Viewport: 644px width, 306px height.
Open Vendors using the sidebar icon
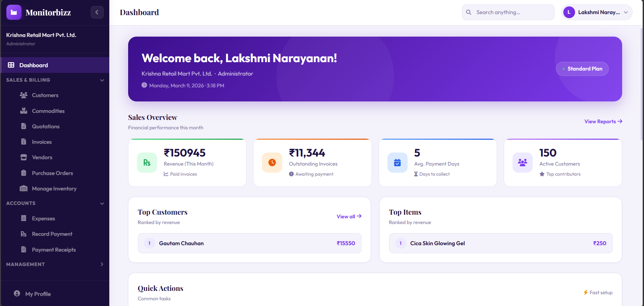(23, 157)
